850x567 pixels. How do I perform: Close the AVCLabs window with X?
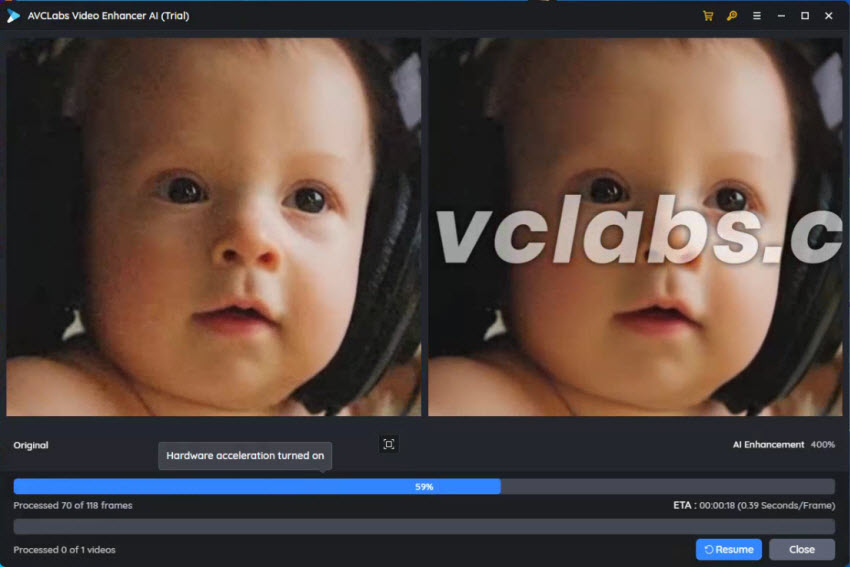[x=829, y=16]
